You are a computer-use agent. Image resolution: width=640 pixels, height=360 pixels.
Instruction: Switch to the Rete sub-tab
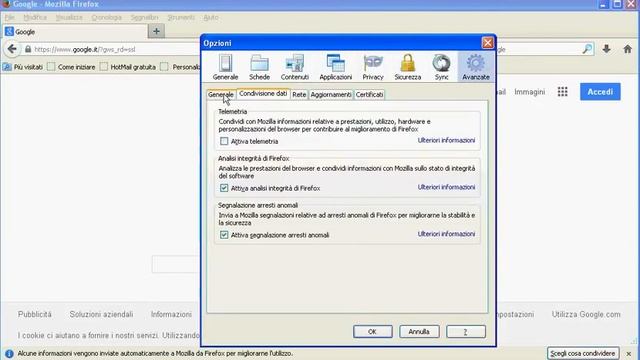[x=299, y=95]
